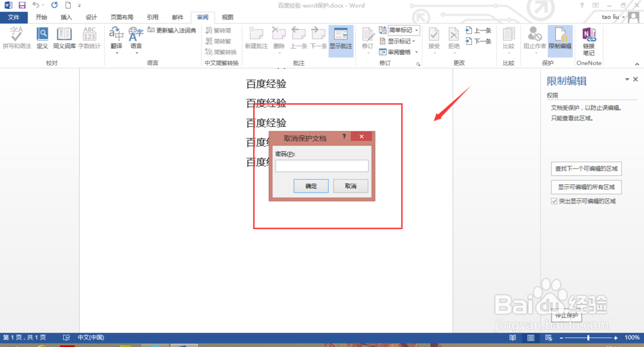Click 中文(中国) language in status bar
Viewport: 644px width, 347px height.
point(91,337)
